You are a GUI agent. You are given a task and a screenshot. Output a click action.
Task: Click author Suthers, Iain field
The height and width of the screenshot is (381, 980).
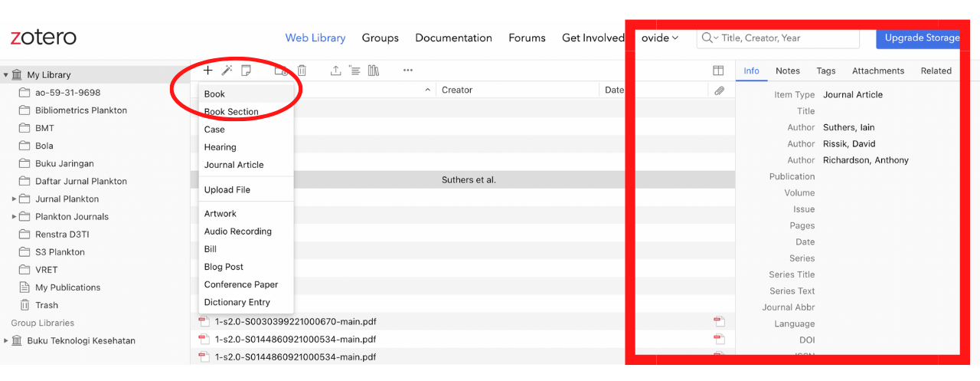coord(849,127)
